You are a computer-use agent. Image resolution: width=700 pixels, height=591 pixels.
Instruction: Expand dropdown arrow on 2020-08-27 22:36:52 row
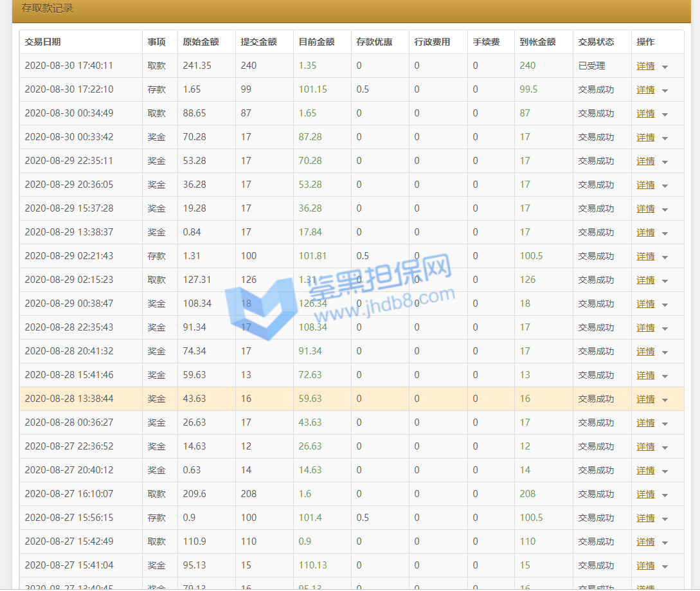[665, 448]
